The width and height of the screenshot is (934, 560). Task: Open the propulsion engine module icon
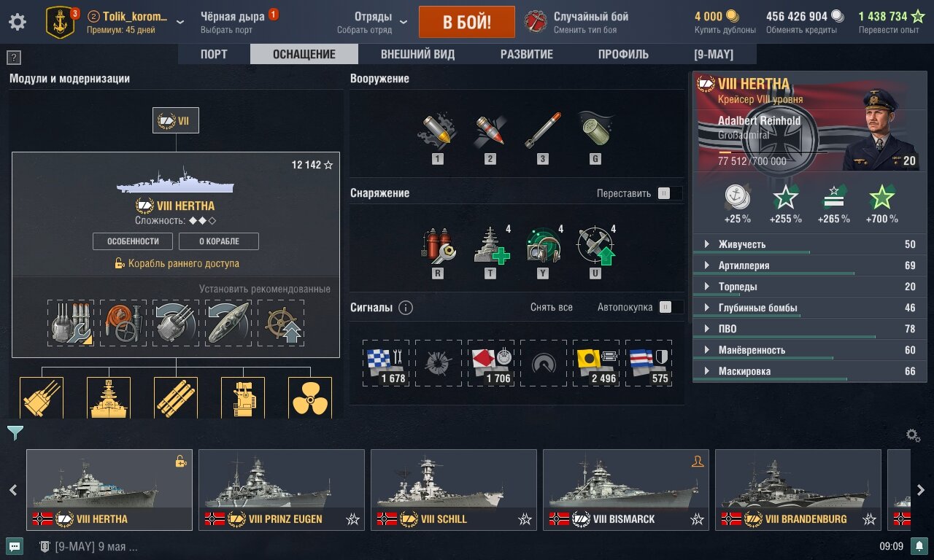(310, 397)
